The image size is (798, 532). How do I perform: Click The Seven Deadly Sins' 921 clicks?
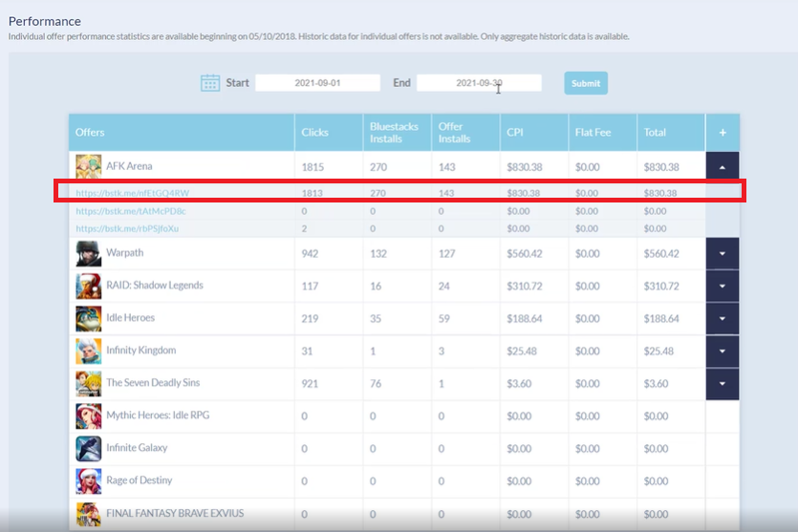(310, 384)
